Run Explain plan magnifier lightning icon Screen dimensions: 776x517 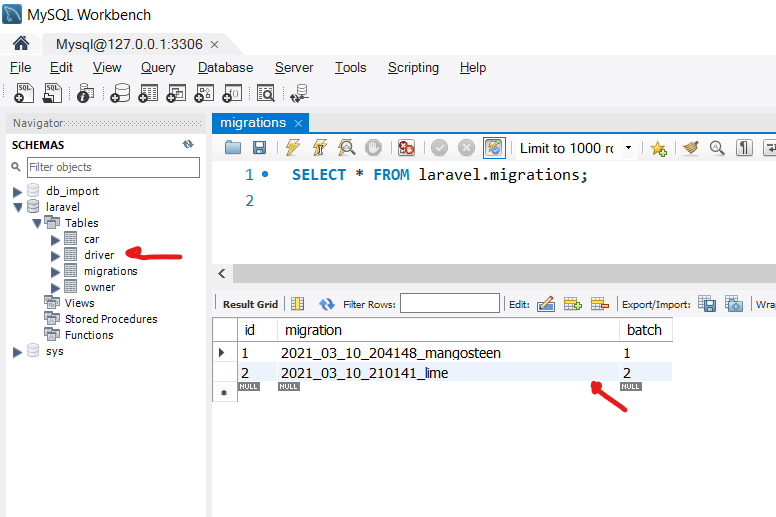[346, 147]
